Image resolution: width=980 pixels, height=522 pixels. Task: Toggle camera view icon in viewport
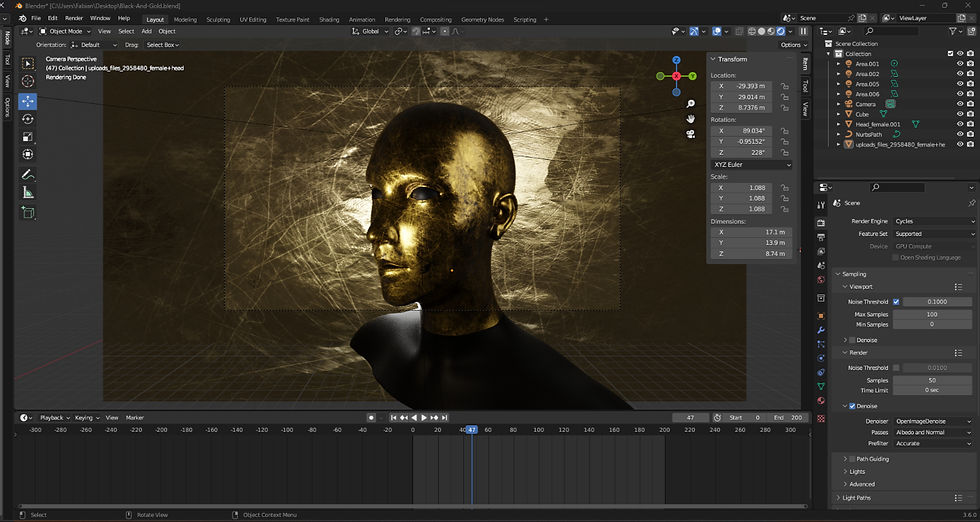pyautogui.click(x=691, y=134)
